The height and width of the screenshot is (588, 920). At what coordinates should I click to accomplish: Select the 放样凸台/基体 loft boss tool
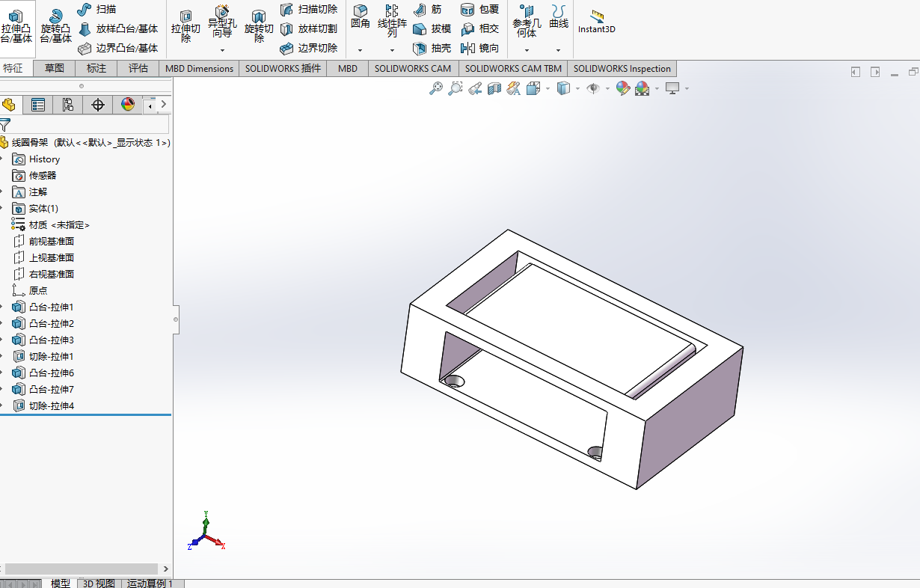point(118,28)
